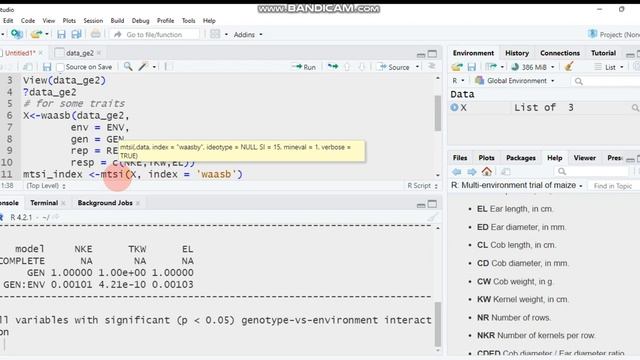Click Go to file/function field
Viewport: 640px width, 360px height.
155,35
